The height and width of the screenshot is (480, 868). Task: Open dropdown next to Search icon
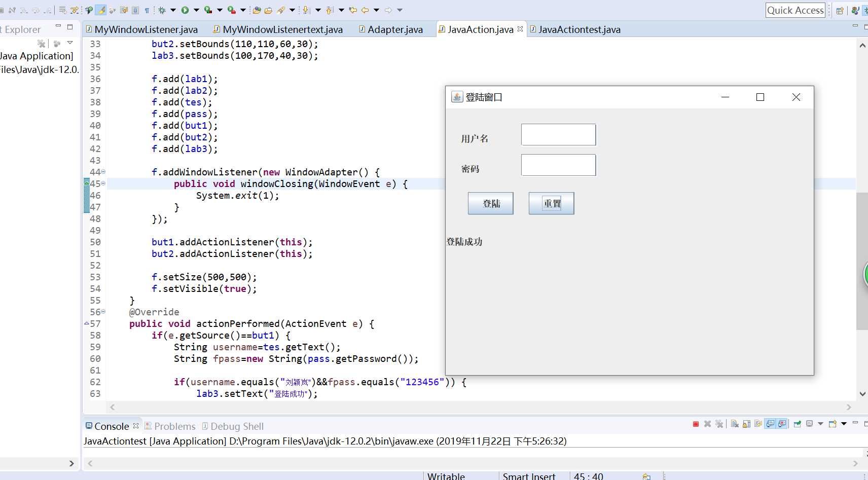(292, 10)
